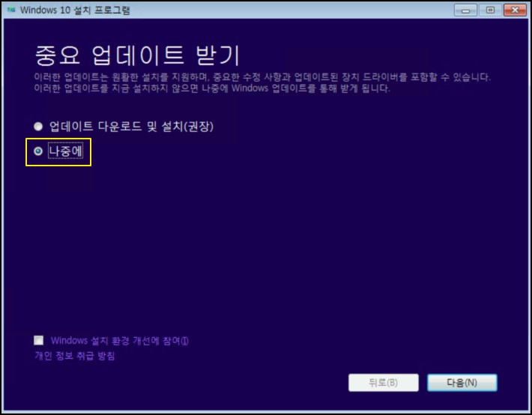Check Windows 설치 환경 개선에 참여 checkbox
532x415 pixels.
pos(39,340)
